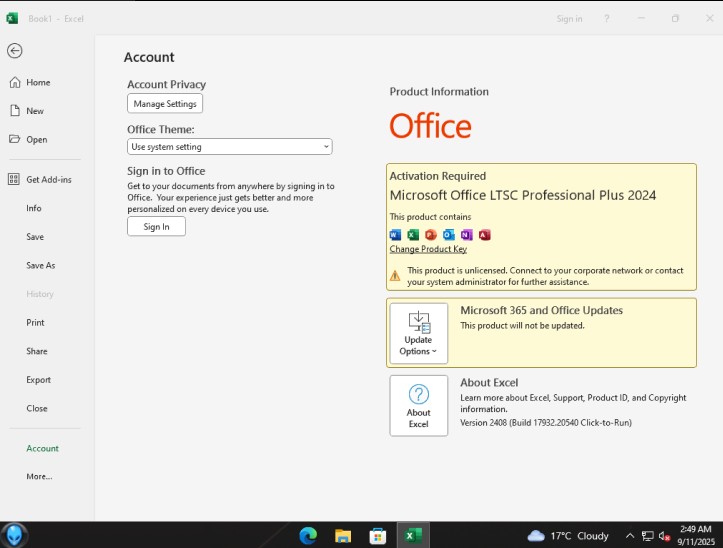The height and width of the screenshot is (548, 723).
Task: Launch Microsoft Edge from the taskbar
Action: [x=308, y=536]
